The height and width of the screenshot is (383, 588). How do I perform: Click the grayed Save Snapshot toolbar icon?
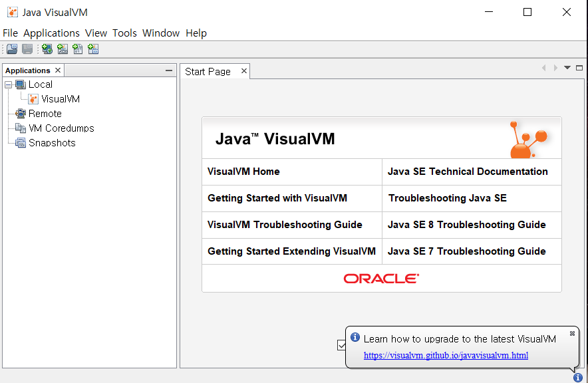click(x=27, y=49)
